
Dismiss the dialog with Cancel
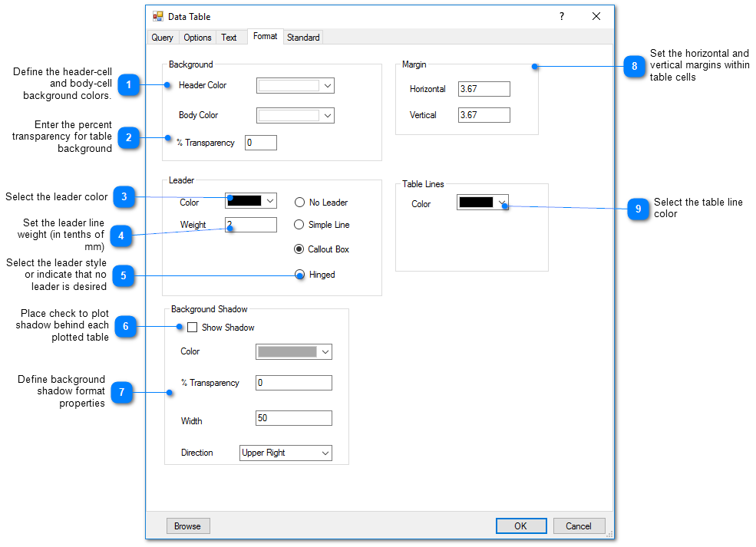579,526
